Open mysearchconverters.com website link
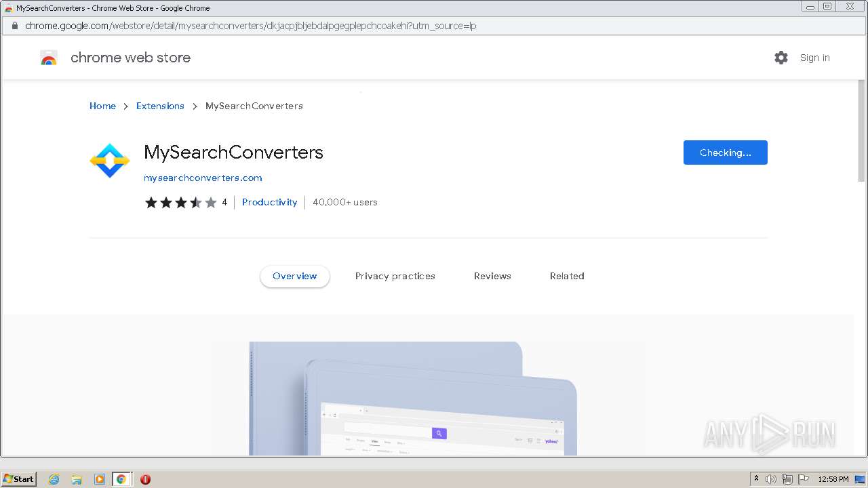This screenshot has height=488, width=868. pyautogui.click(x=203, y=178)
